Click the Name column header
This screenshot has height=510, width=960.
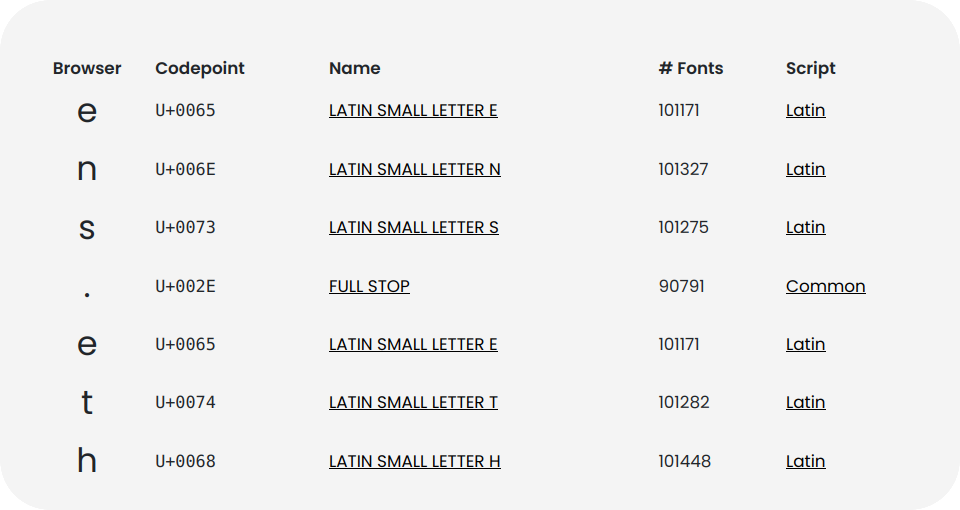354,68
